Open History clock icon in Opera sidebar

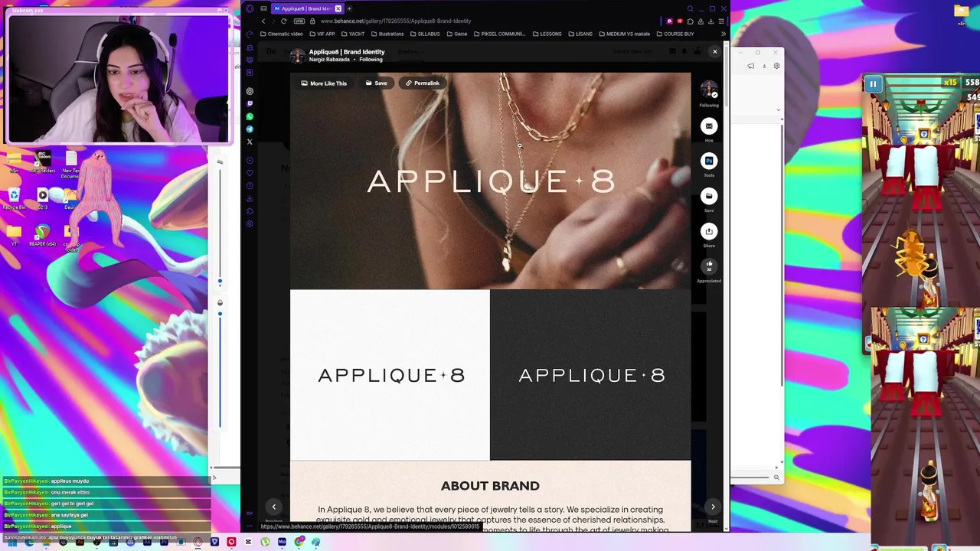(x=250, y=186)
